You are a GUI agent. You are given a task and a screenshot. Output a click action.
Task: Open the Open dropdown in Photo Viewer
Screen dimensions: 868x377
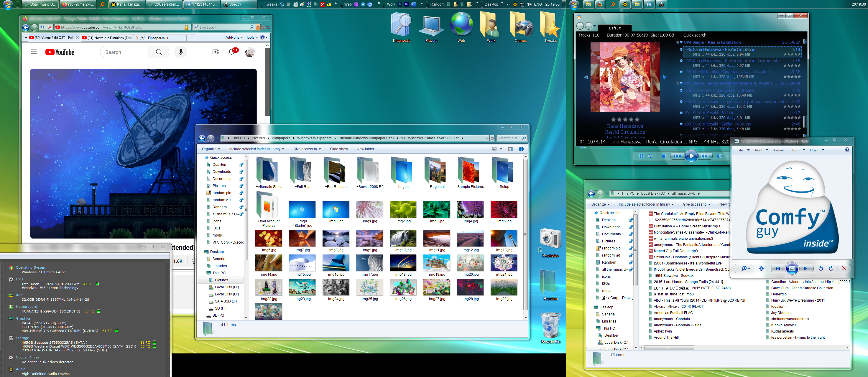(816, 150)
